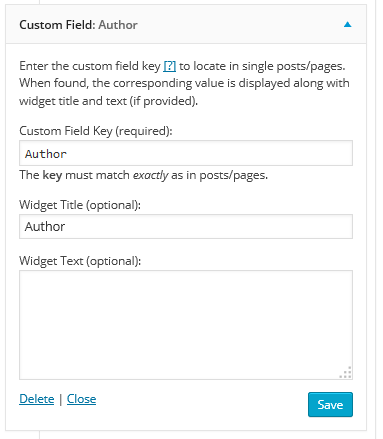383x439 pixels.
Task: Click the "Widget Text (optional):" label
Action: (80, 261)
